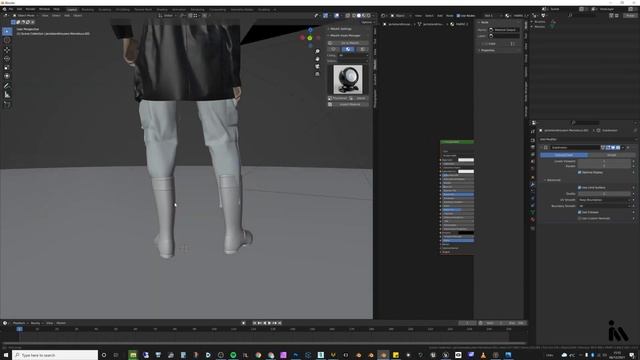
Task: Toggle Use Limit Surface checkbox
Action: 580,187
